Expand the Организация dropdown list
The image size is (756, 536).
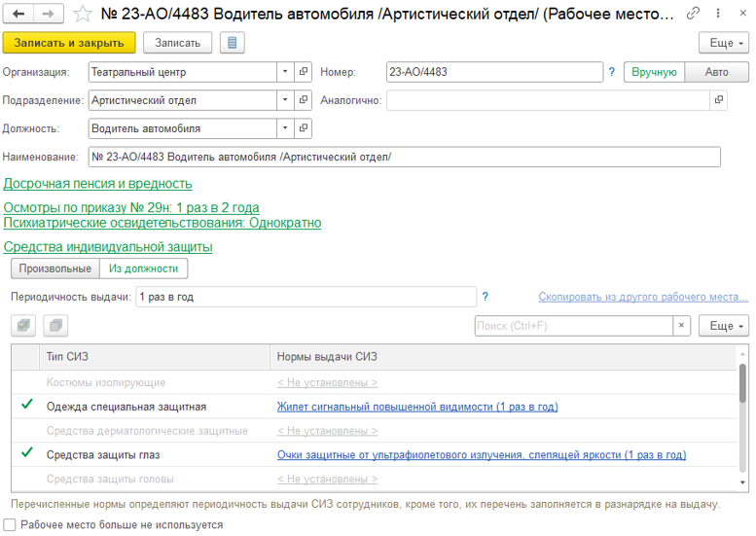pos(285,72)
